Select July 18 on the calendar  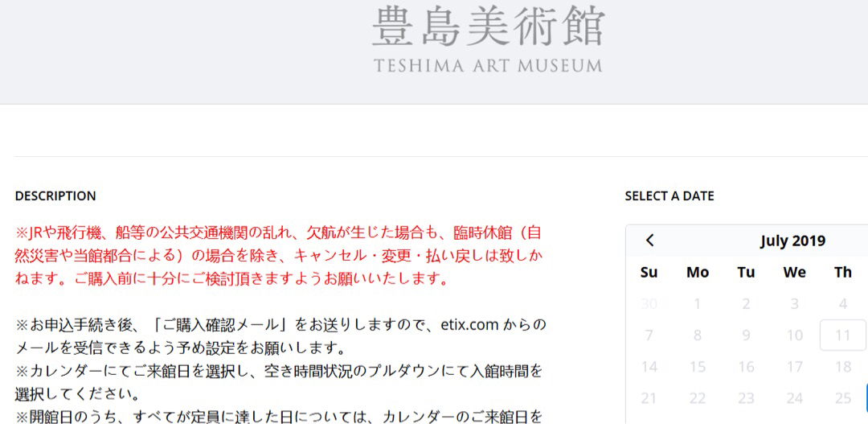842,366
